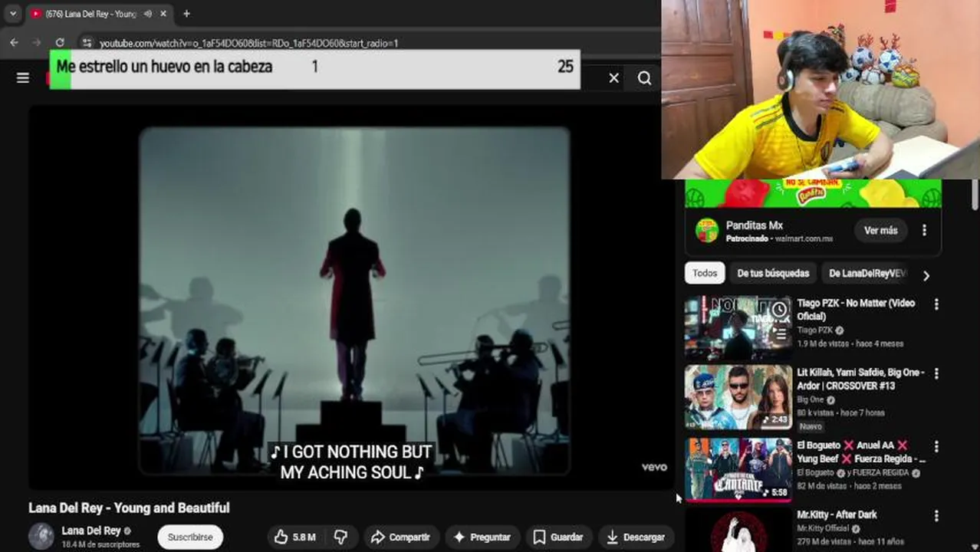This screenshot has width=980, height=552.
Task: Save the video with the Guardar button
Action: tap(558, 537)
